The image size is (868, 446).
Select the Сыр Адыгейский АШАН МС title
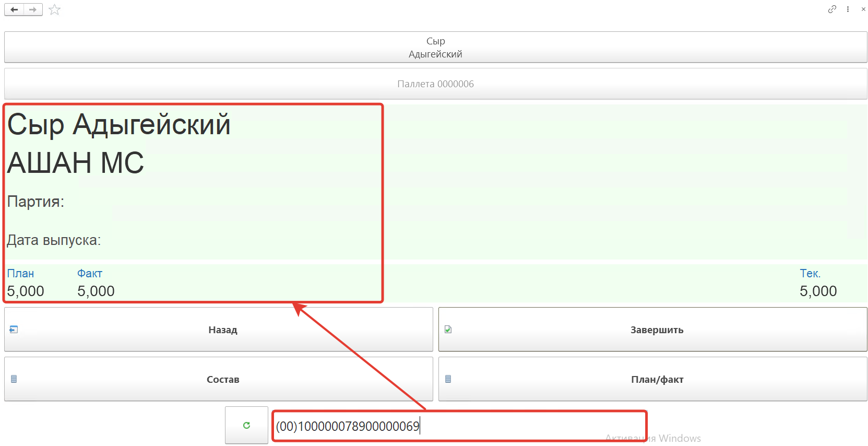[x=119, y=143]
